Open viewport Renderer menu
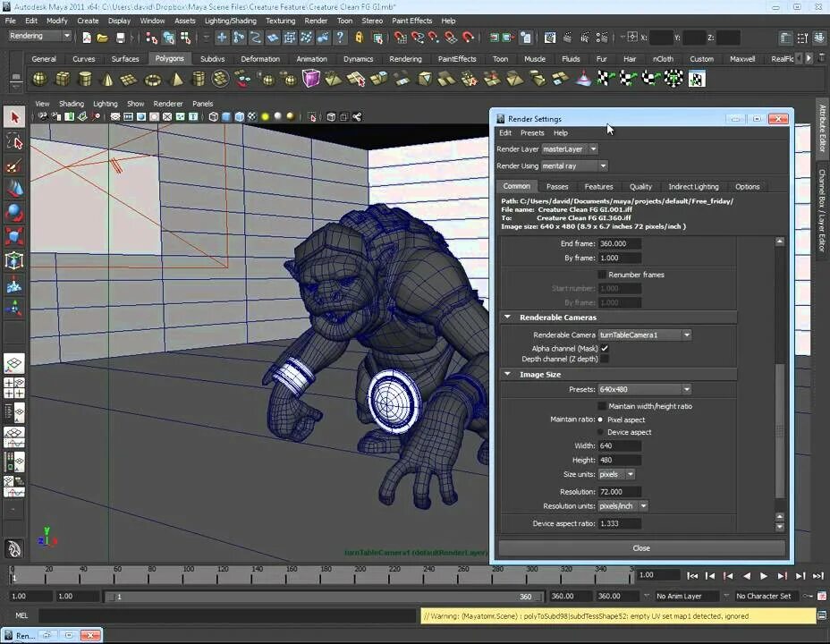The width and height of the screenshot is (830, 644). (168, 104)
